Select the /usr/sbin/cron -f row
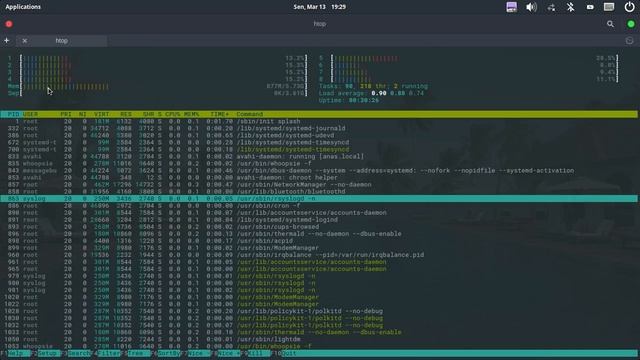Viewport: 640px width, 360px height. coord(319,206)
